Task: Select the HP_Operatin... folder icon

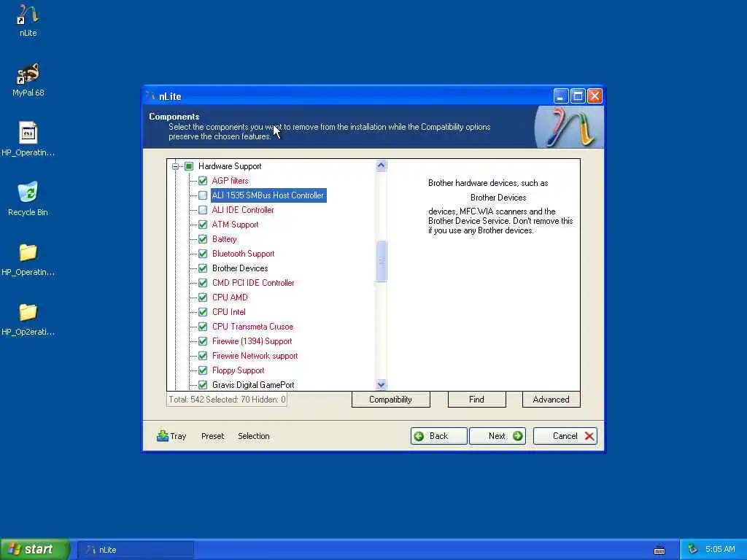Action: click(x=28, y=252)
